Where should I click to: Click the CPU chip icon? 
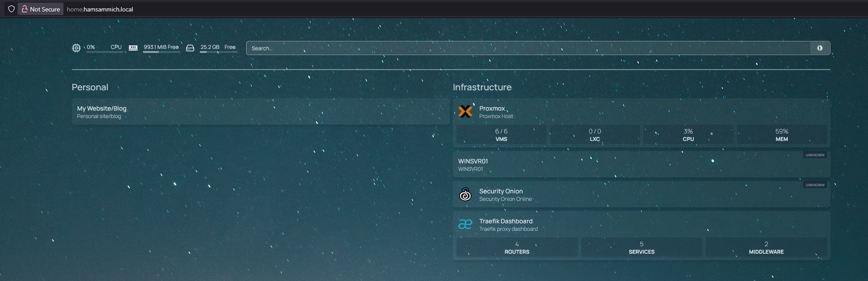click(76, 48)
